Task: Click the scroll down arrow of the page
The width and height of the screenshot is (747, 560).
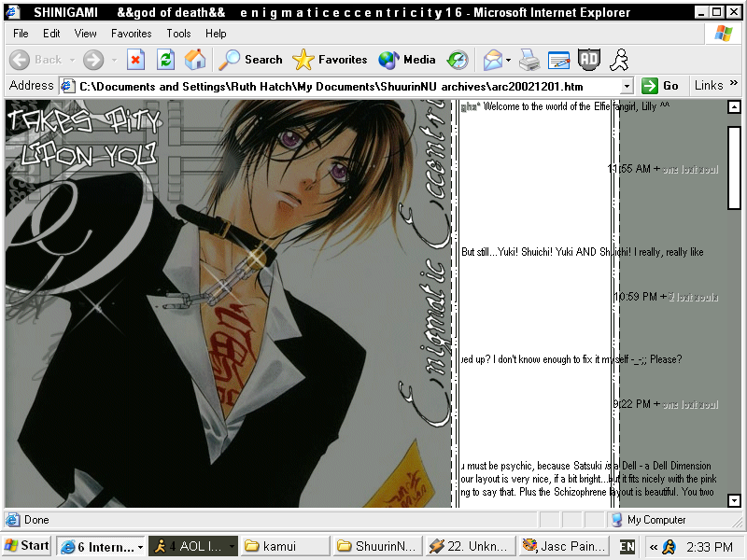Action: (734, 500)
